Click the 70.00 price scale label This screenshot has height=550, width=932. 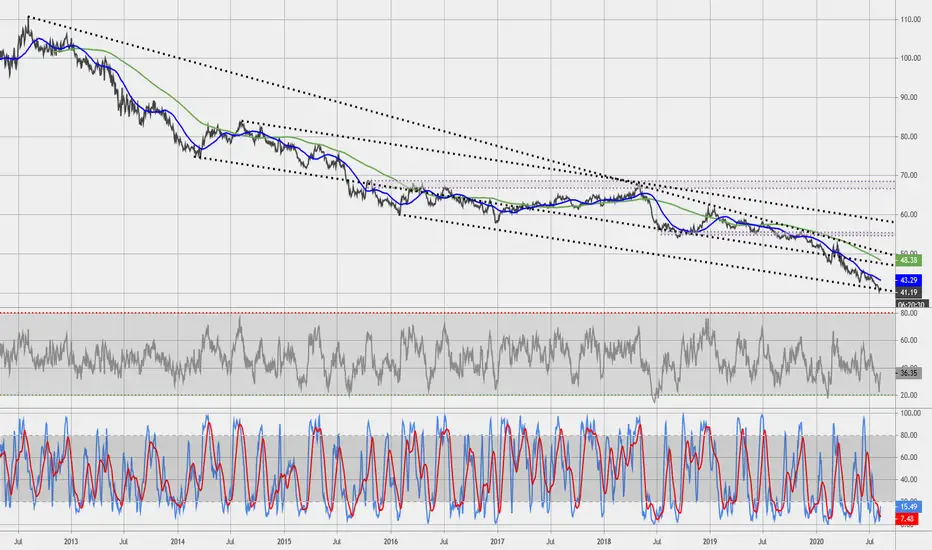pos(909,175)
